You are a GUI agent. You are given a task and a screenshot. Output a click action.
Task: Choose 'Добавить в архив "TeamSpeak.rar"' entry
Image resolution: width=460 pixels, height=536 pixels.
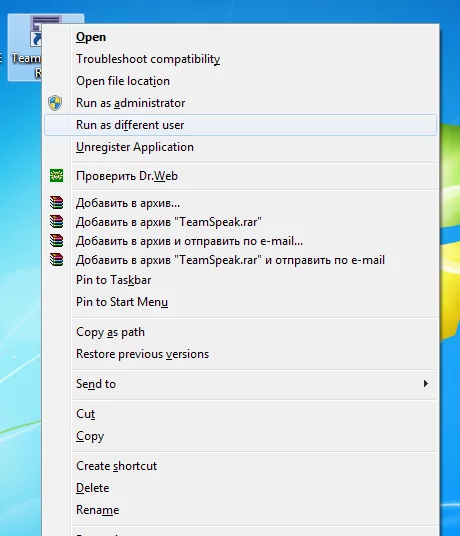[241, 222]
